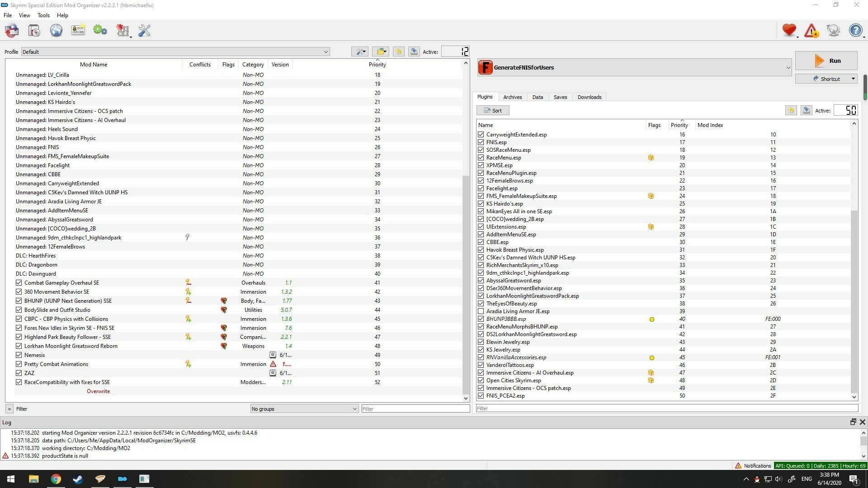This screenshot has width=868, height=488.
Task: Uncheck Lorkhan Moonlight Greatsword Reborn mod
Action: 19,346
